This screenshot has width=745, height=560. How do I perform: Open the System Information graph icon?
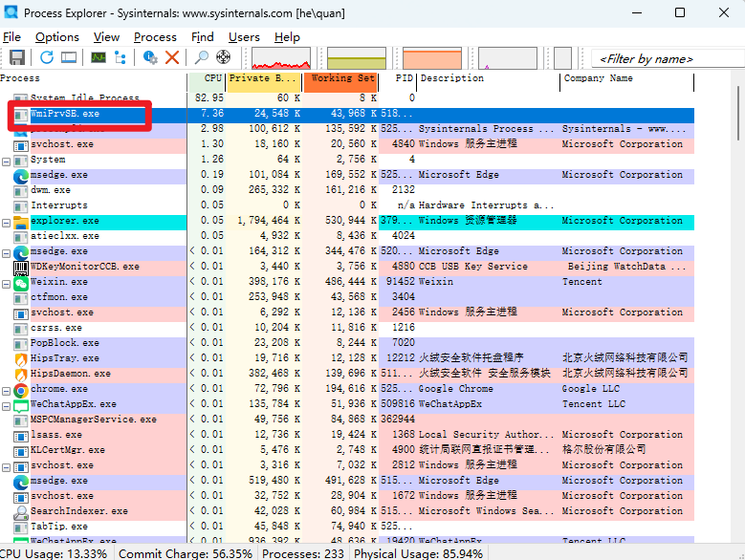pos(99,58)
